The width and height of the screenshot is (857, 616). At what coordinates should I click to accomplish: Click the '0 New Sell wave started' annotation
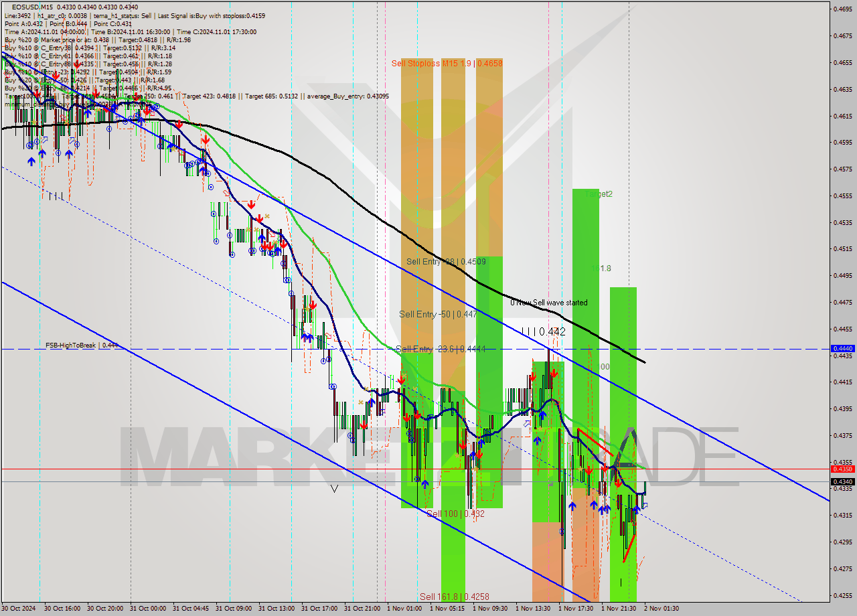[549, 303]
